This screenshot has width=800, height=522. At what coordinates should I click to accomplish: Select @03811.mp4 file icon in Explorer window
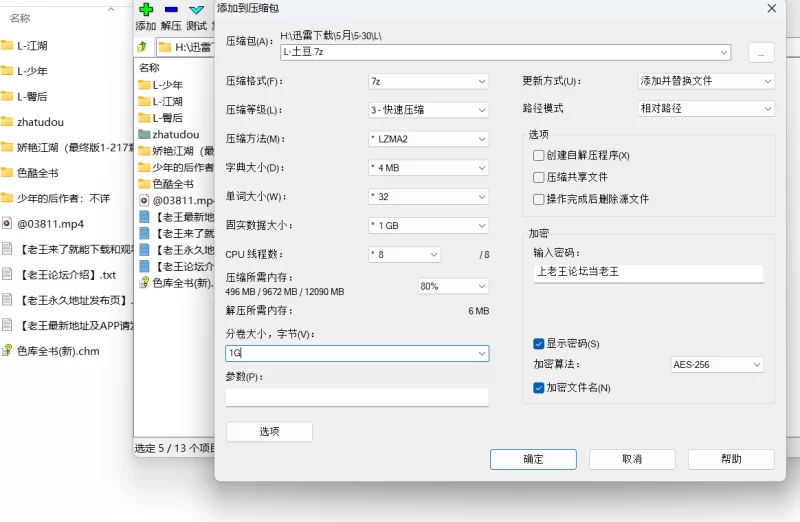pyautogui.click(x=7, y=223)
